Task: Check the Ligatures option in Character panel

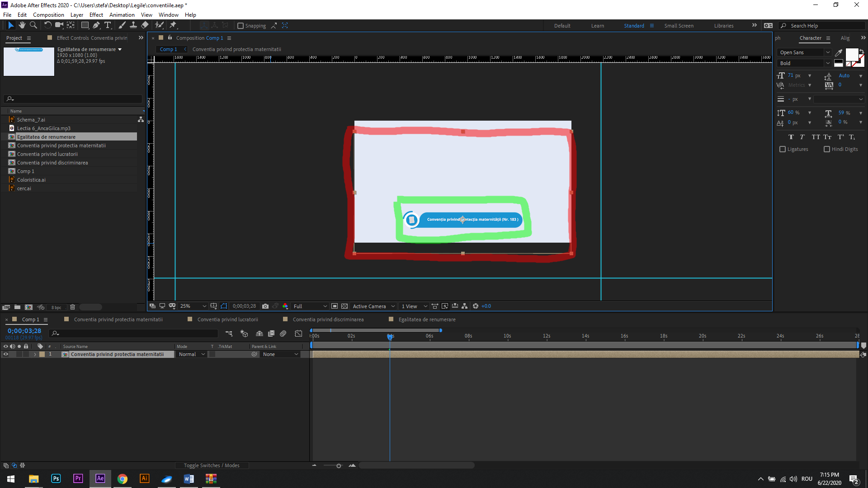Action: pos(783,149)
